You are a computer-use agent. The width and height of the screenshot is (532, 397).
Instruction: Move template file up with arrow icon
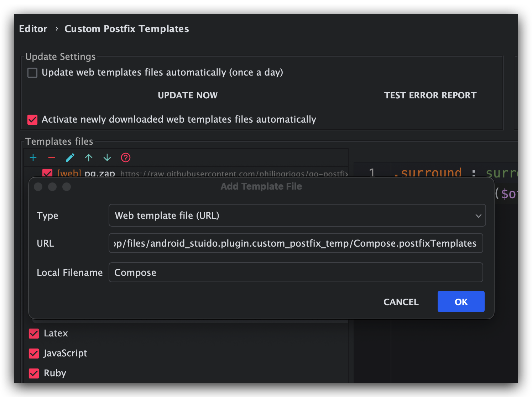pyautogui.click(x=89, y=158)
